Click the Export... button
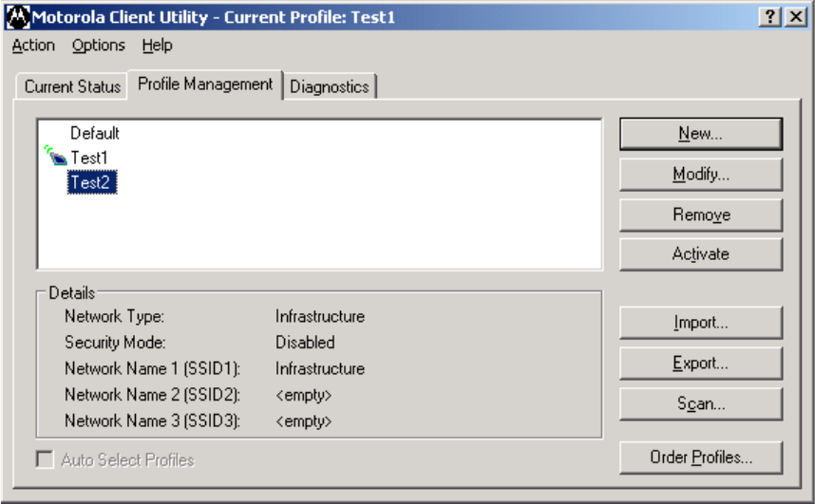The image size is (815, 504). click(x=701, y=364)
